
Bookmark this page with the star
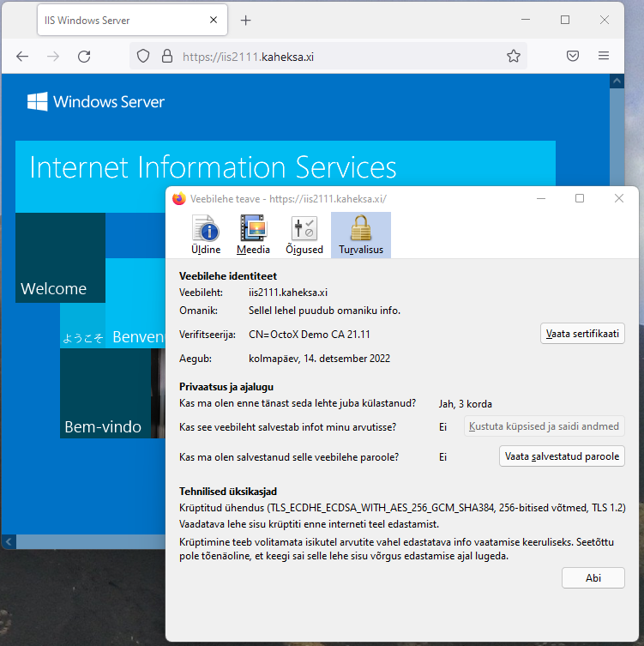[513, 56]
